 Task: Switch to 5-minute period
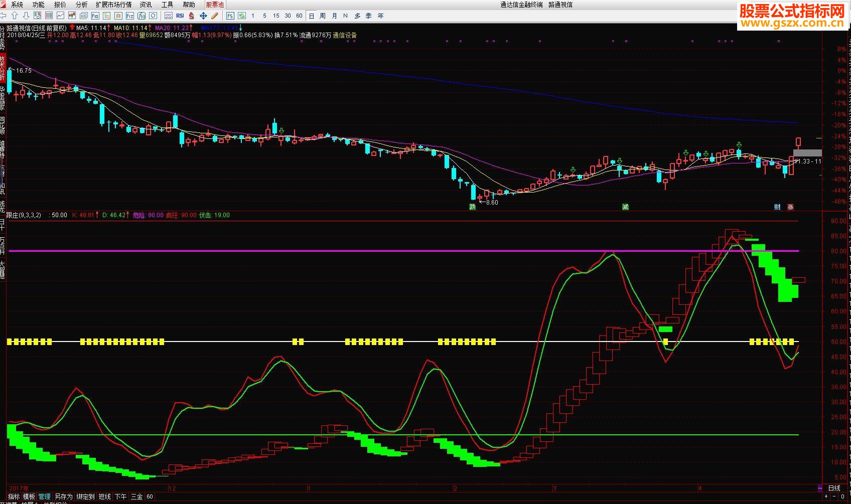click(264, 16)
